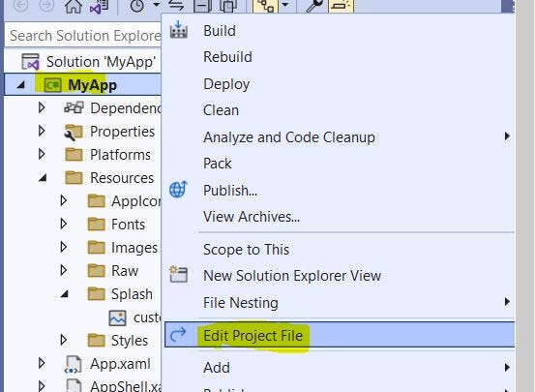
Task: Click the New Solution Explorer View icon
Action: (x=178, y=274)
